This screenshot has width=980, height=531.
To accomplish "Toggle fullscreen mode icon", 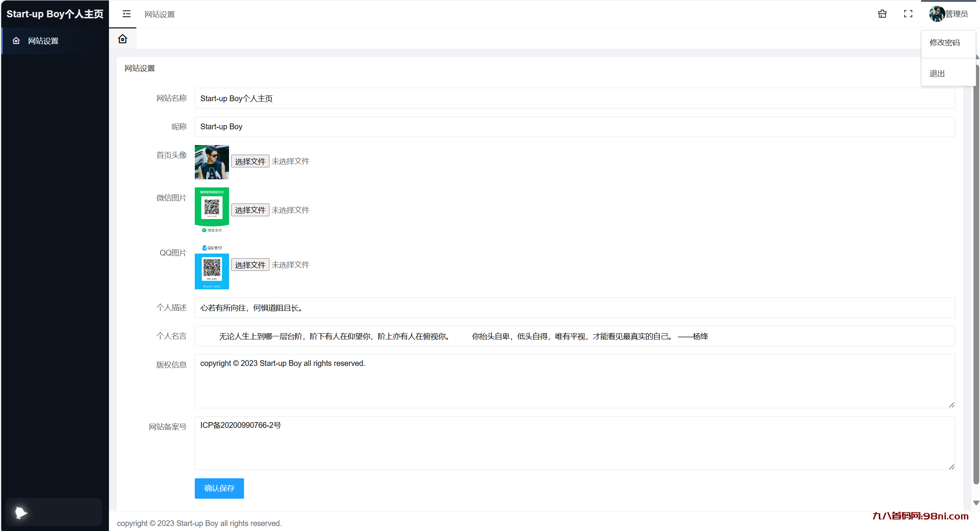I will pyautogui.click(x=908, y=14).
